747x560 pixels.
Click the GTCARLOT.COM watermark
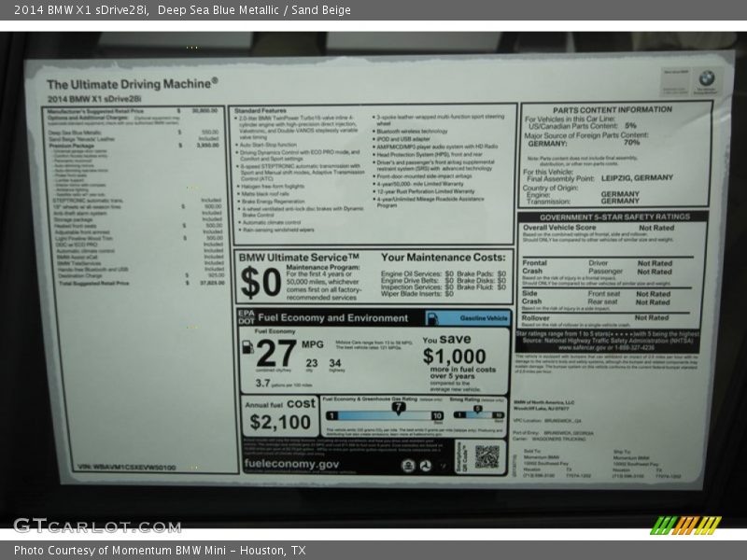(x=96, y=525)
